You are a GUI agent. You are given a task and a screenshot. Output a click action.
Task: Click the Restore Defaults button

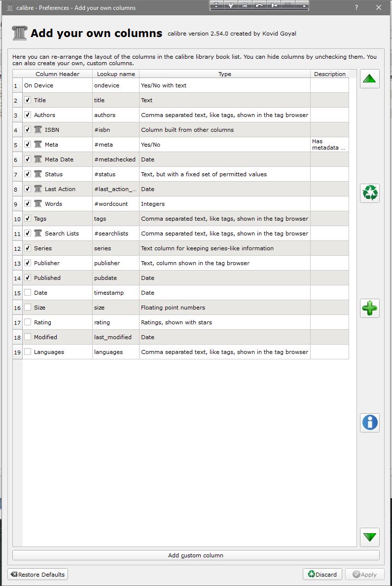37,575
